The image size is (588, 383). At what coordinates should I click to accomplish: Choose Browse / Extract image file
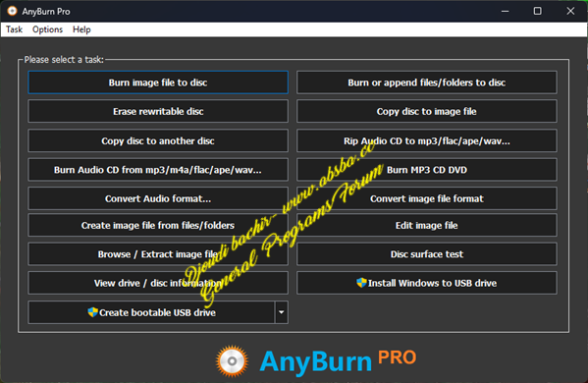pyautogui.click(x=158, y=254)
